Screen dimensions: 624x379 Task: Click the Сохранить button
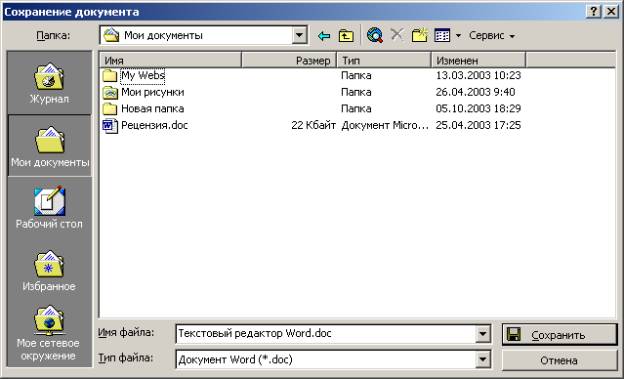coord(560,335)
